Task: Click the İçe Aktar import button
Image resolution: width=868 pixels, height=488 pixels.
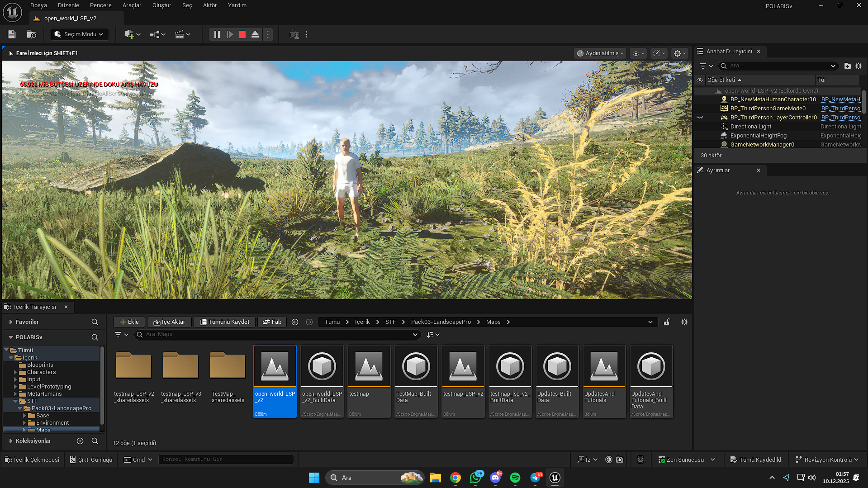Action: pos(170,322)
